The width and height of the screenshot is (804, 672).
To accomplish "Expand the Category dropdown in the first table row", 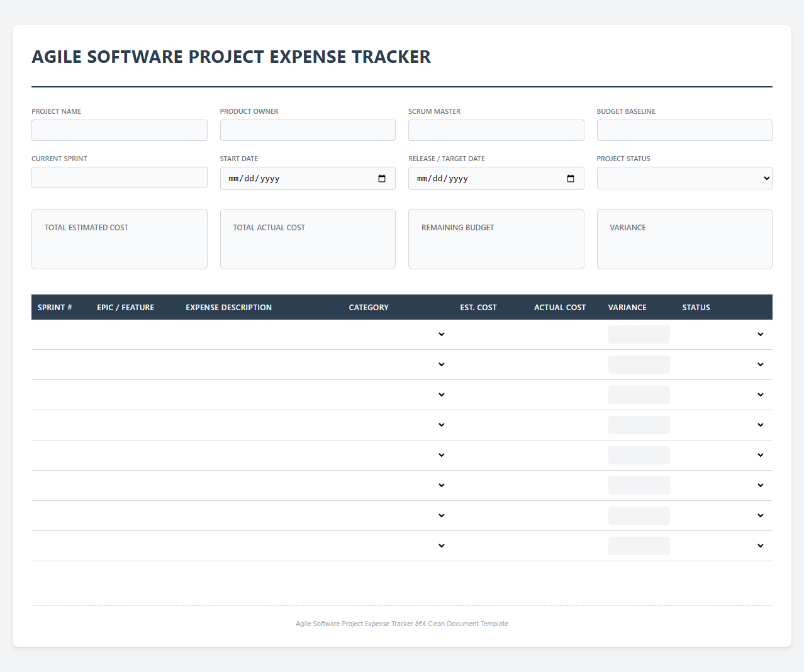I will pyautogui.click(x=398, y=334).
